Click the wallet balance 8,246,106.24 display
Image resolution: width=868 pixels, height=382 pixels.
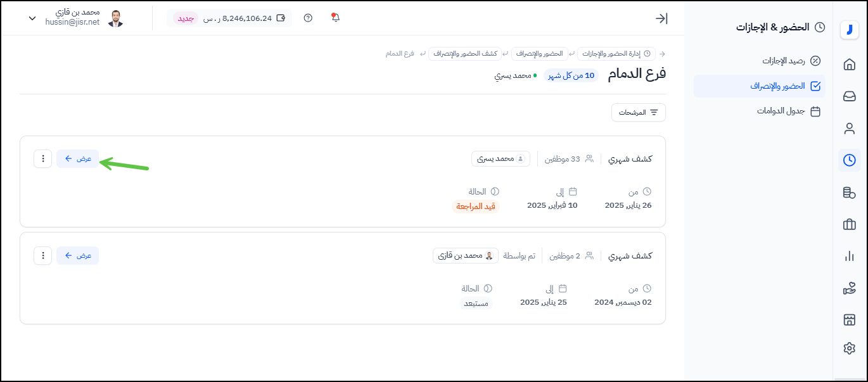(x=244, y=18)
